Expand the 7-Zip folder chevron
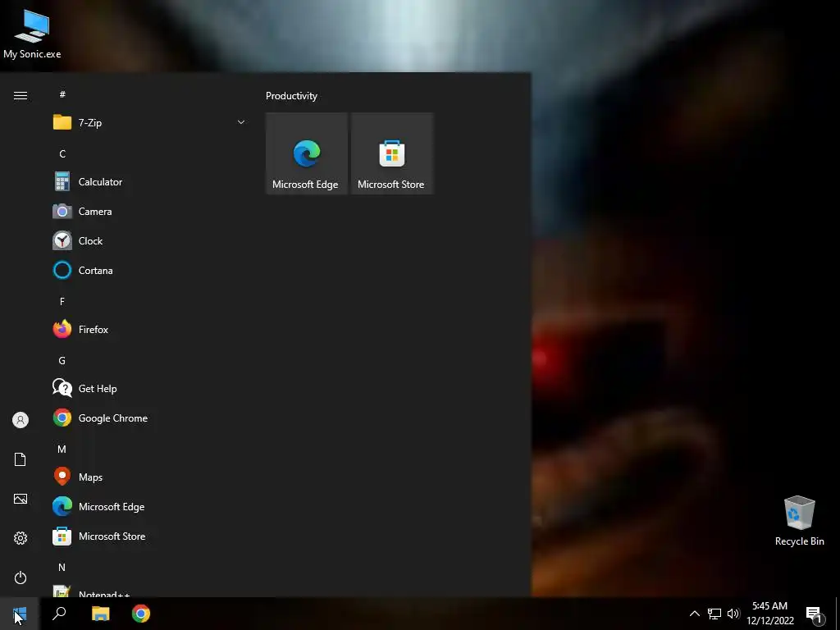This screenshot has height=630, width=840. click(x=241, y=122)
